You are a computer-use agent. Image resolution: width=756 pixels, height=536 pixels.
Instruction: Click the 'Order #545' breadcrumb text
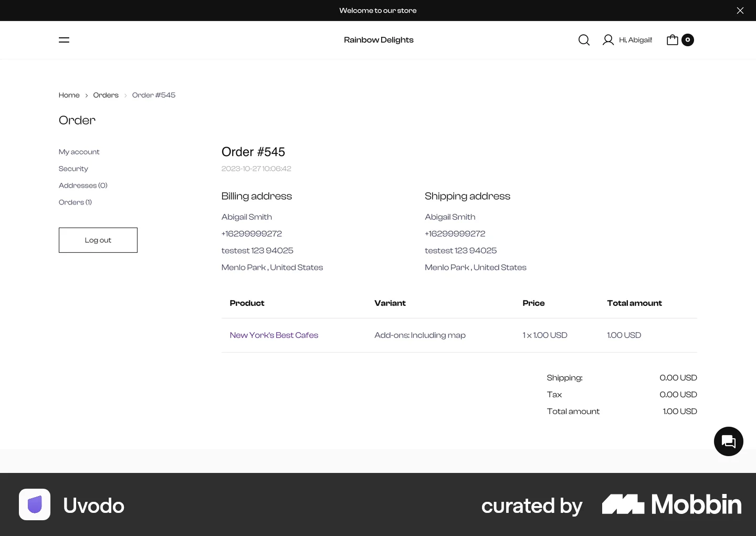click(x=154, y=95)
